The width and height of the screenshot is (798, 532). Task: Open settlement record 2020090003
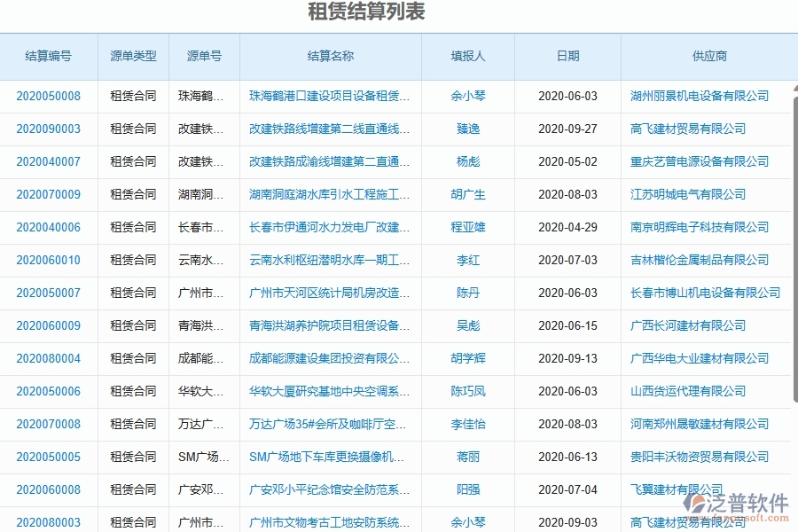coord(49,129)
